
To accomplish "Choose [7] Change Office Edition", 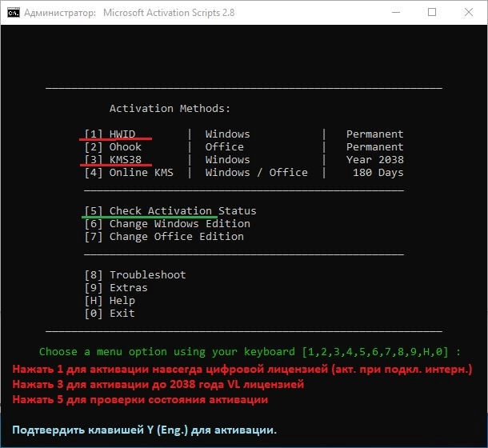I will pos(164,237).
